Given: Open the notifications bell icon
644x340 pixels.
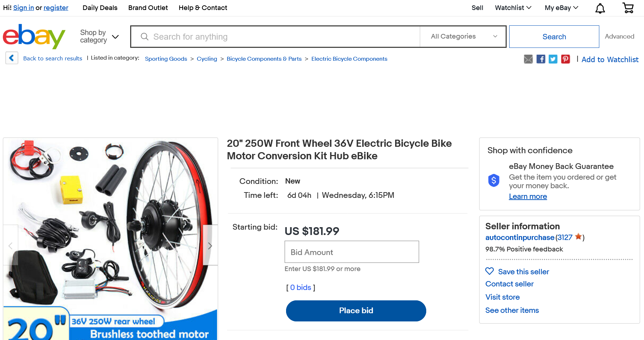Looking at the screenshot, I should [600, 8].
